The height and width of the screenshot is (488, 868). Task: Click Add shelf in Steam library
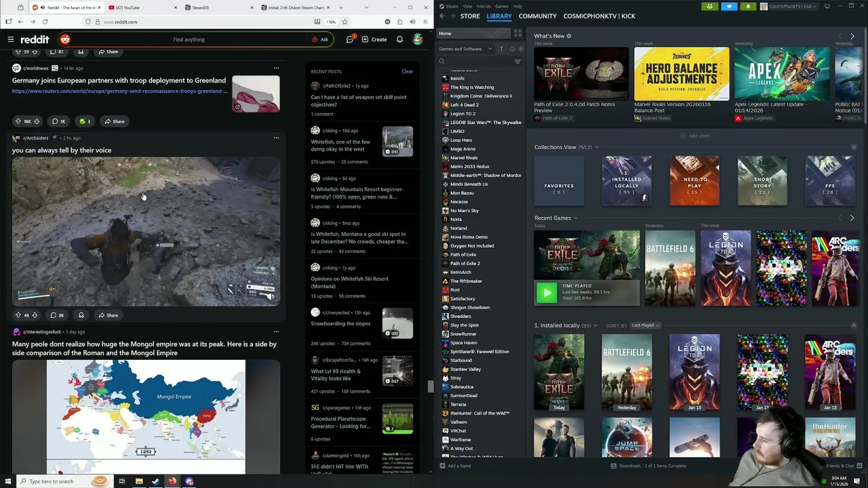695,136
